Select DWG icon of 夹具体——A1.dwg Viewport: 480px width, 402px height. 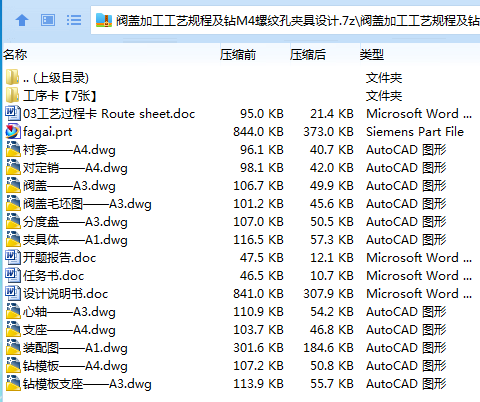[x=13, y=239]
